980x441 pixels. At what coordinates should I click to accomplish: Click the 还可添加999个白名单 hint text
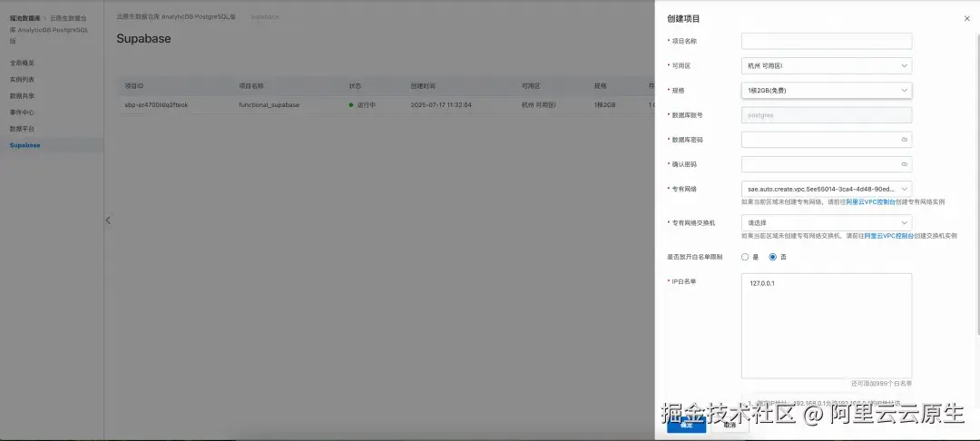(881, 384)
